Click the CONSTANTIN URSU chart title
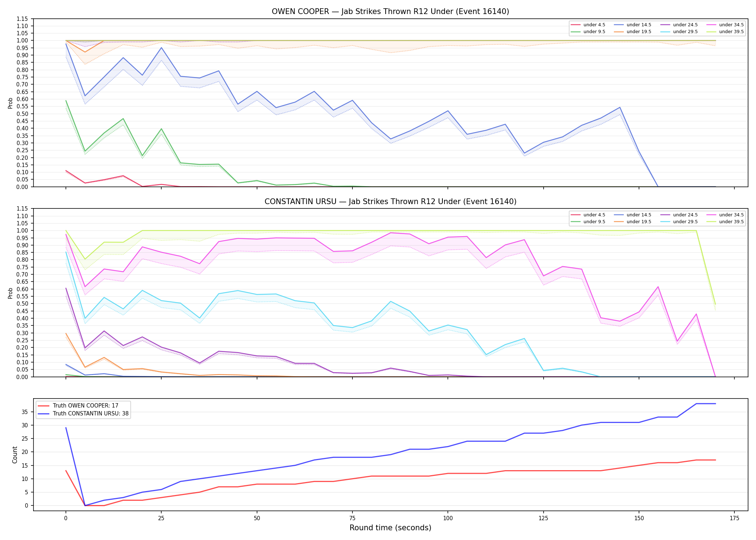The image size is (756, 540). 390,202
